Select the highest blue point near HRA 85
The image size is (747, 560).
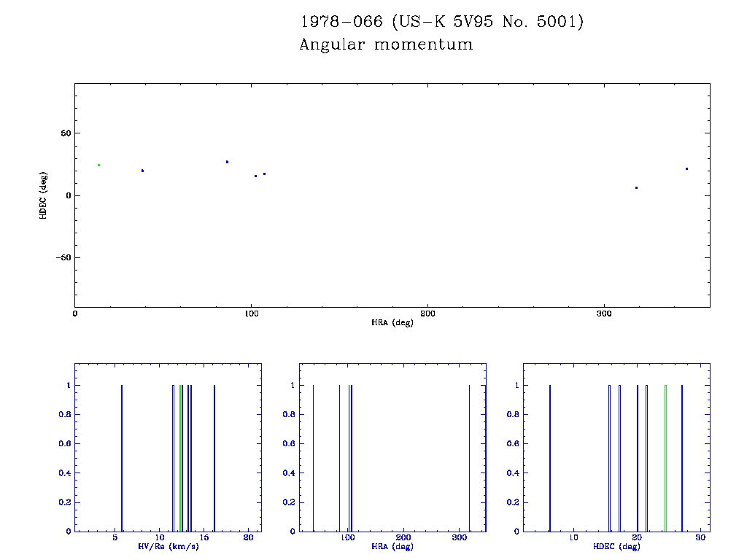(x=227, y=162)
